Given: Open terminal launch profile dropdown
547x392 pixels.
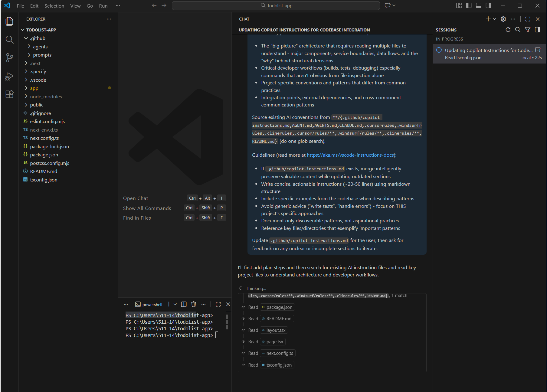Looking at the screenshot, I should pyautogui.click(x=175, y=304).
